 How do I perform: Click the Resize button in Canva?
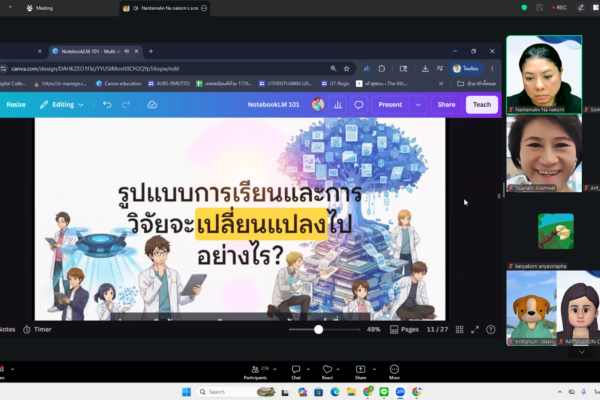coord(16,104)
